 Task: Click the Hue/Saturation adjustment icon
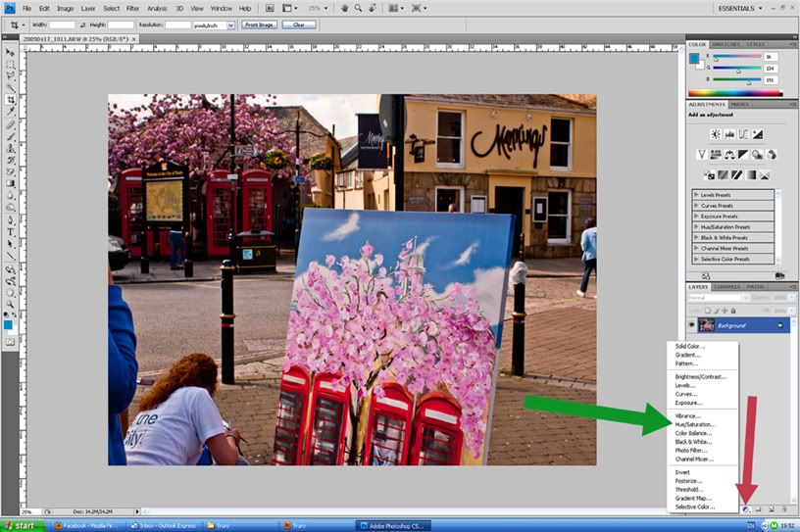pyautogui.click(x=716, y=155)
